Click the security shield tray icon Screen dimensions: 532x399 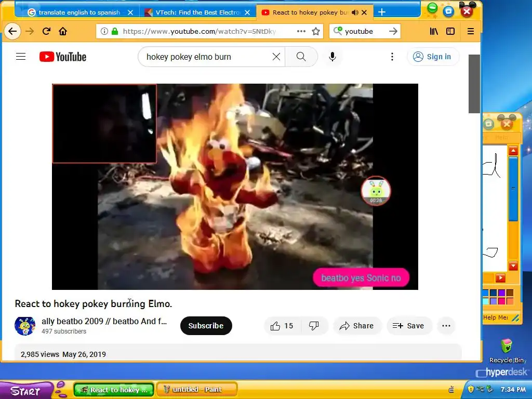pyautogui.click(x=471, y=389)
